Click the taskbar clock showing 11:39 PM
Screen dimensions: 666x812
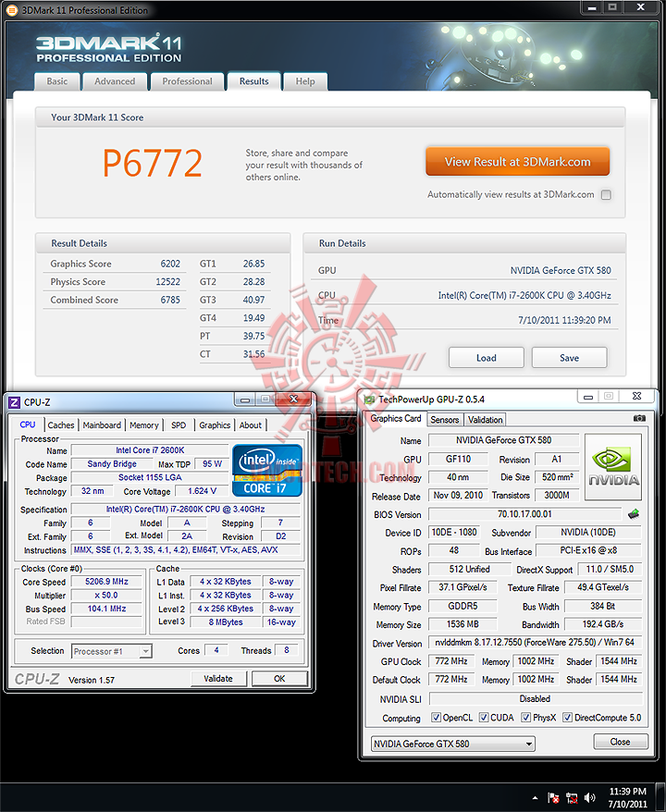coord(628,797)
